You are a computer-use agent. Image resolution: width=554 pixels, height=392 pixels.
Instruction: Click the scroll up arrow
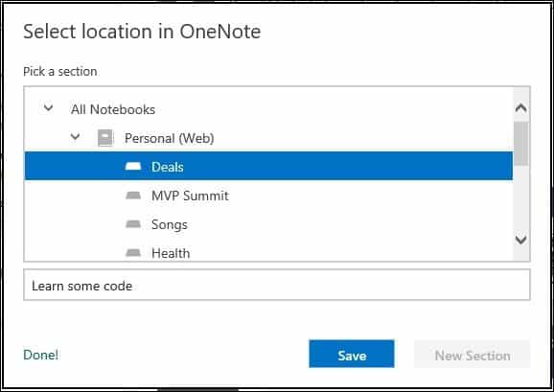click(521, 107)
